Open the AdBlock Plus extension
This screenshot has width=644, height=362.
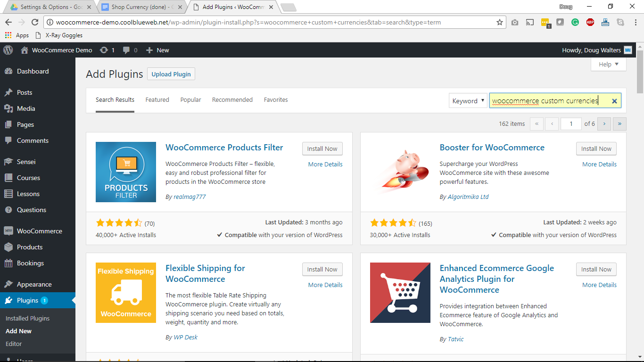[x=590, y=22]
